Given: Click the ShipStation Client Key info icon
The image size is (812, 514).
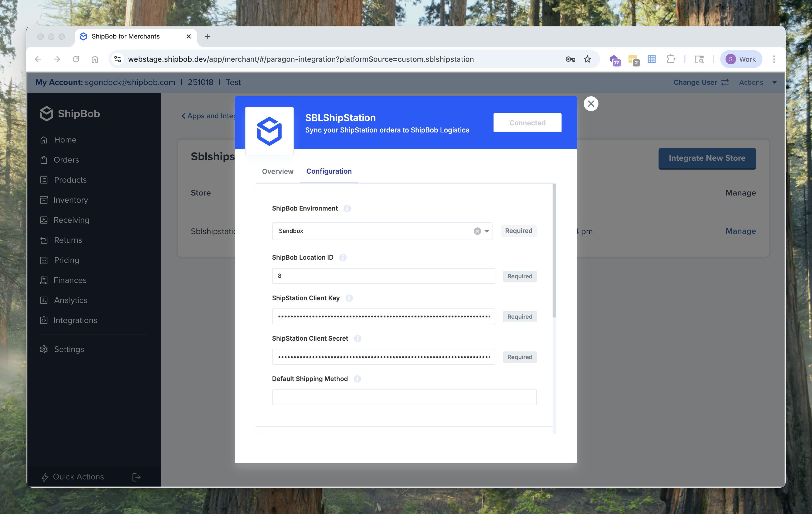Looking at the screenshot, I should click(349, 298).
